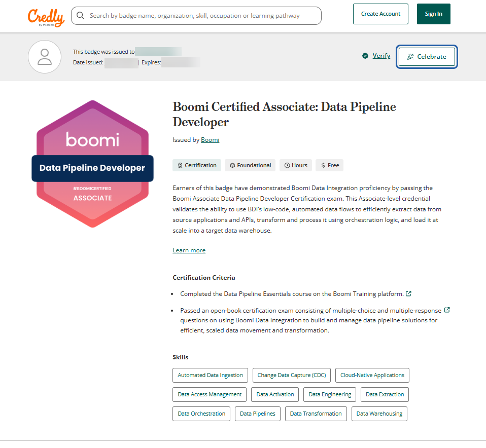The image size is (486, 448).
Task: Click the Credly logo
Action: click(46, 17)
